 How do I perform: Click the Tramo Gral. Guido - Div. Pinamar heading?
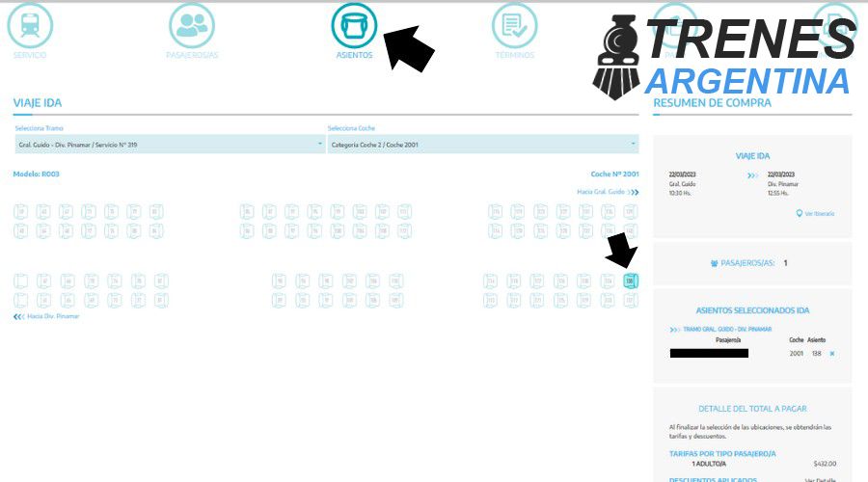pos(727,330)
